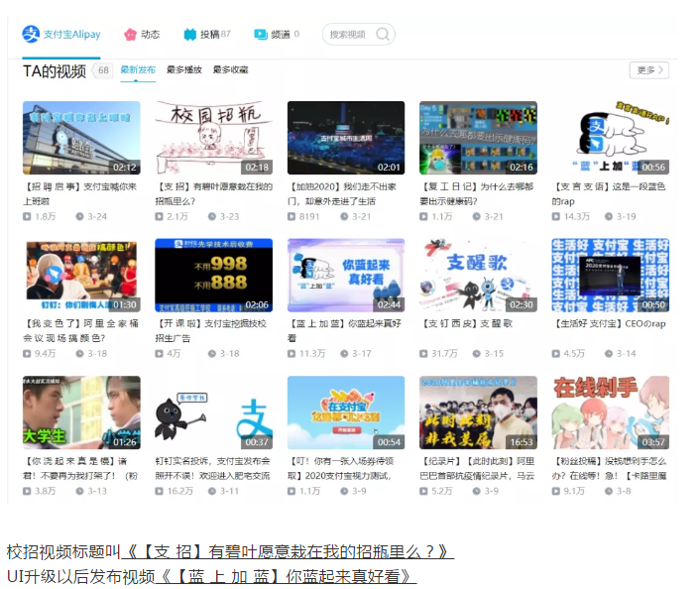Click the 68 video count badge
The height and width of the screenshot is (589, 700).
(x=103, y=70)
